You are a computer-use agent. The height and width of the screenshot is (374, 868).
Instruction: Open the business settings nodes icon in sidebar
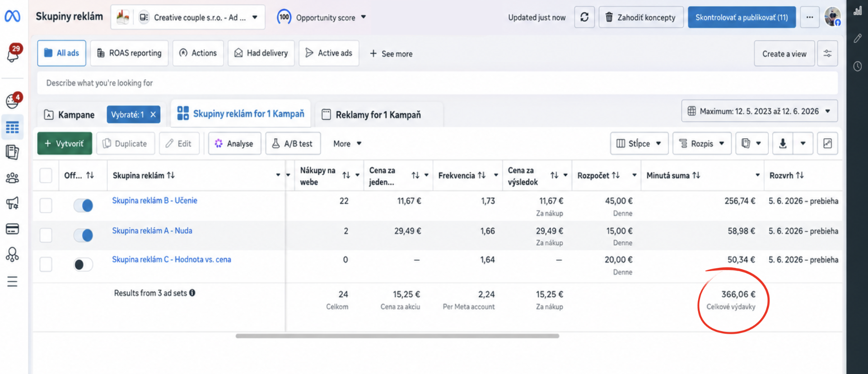tap(12, 255)
